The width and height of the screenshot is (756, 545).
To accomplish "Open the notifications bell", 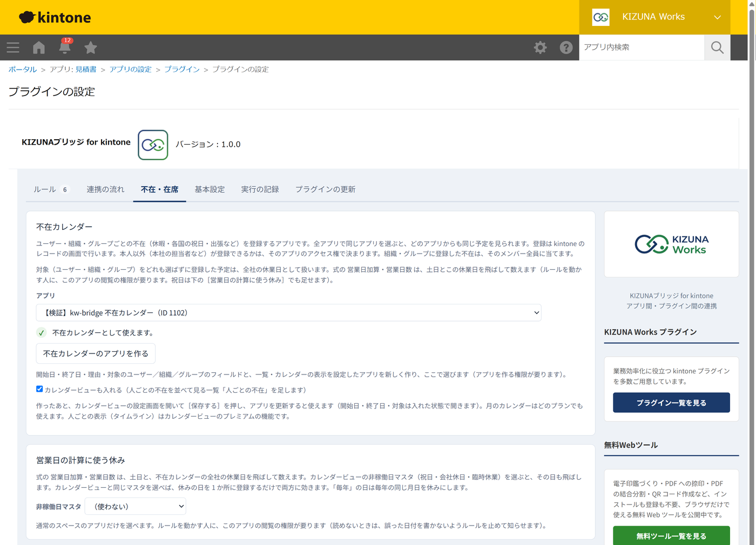I will point(65,47).
